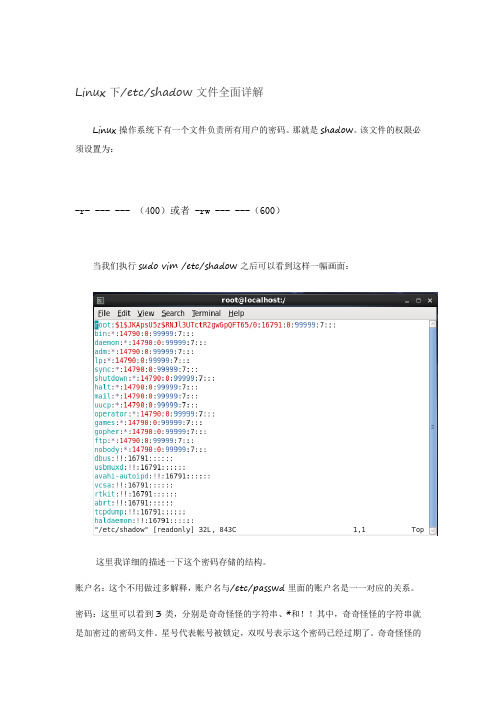Click the terminal scrollbar down arrow
Screen dimensions: 496x702
coord(432,531)
